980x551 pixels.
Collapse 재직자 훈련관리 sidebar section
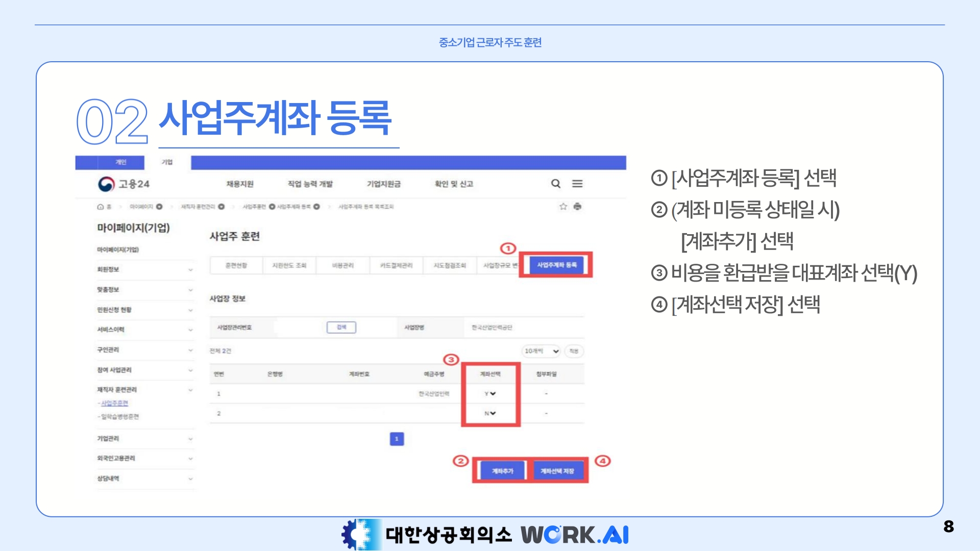tap(190, 390)
